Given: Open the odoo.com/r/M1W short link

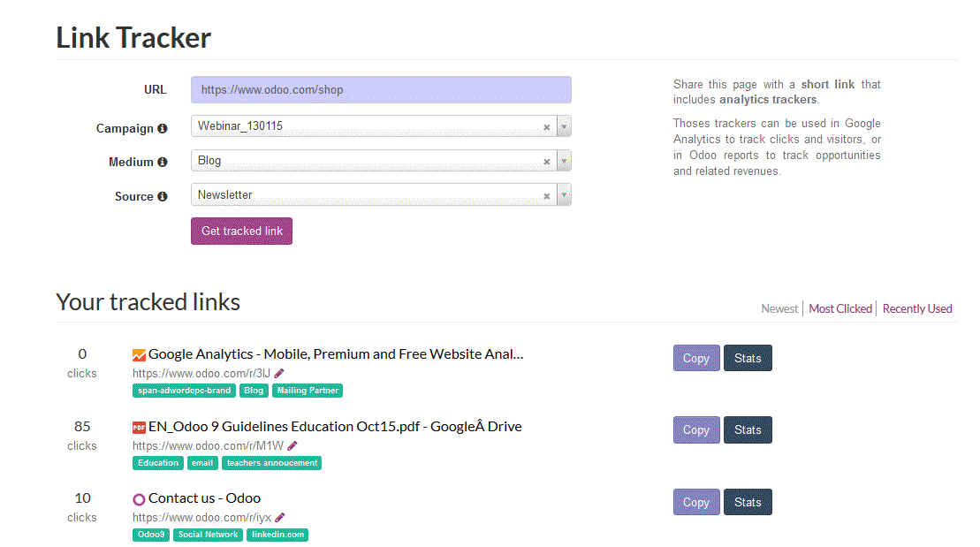Looking at the screenshot, I should pyautogui.click(x=206, y=445).
